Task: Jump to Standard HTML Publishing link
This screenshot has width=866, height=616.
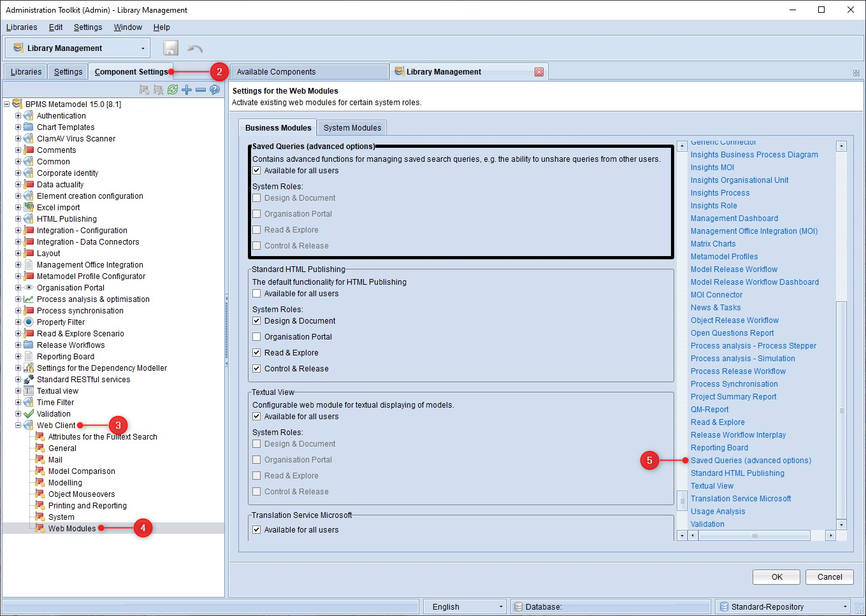Action: (737, 473)
